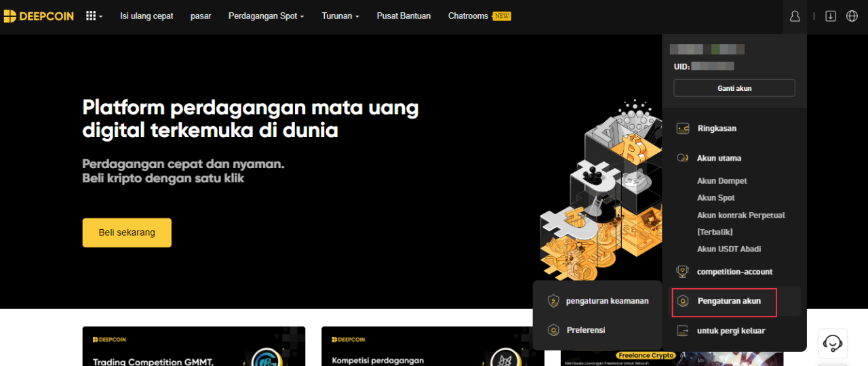The height and width of the screenshot is (366, 868).
Task: Click the logout exit icon
Action: coord(683,331)
